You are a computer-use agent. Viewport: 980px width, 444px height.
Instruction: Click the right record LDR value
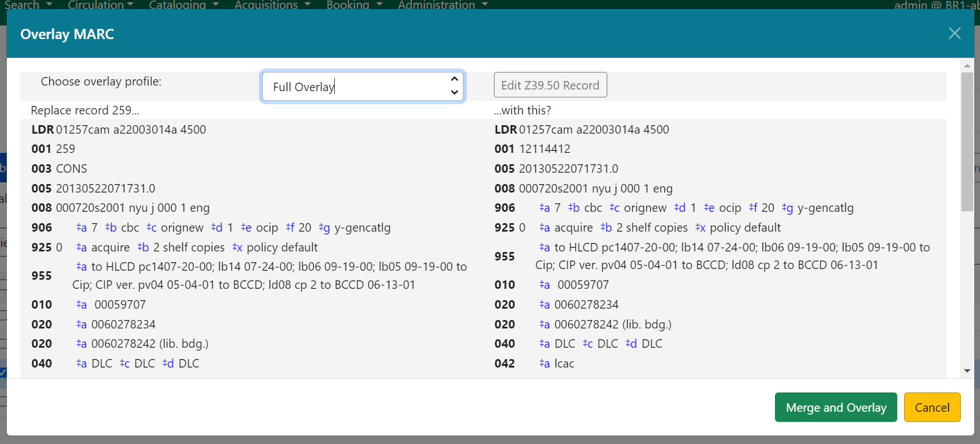594,130
